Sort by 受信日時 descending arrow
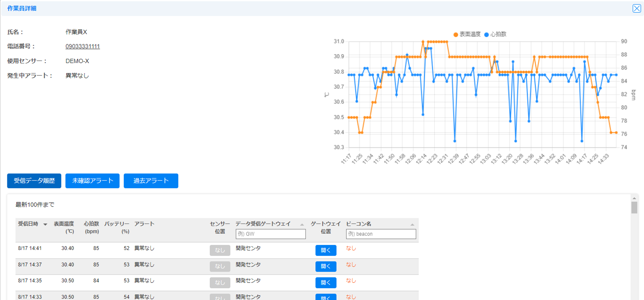Screen dimensions: 644x300 pyautogui.click(x=45, y=225)
